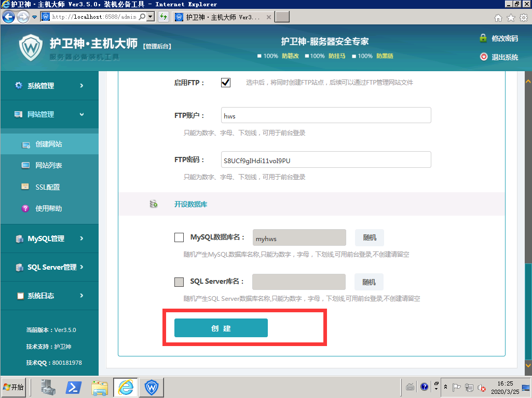
Task: Enable the MySQL数据库名 checkbox
Action: coord(179,237)
